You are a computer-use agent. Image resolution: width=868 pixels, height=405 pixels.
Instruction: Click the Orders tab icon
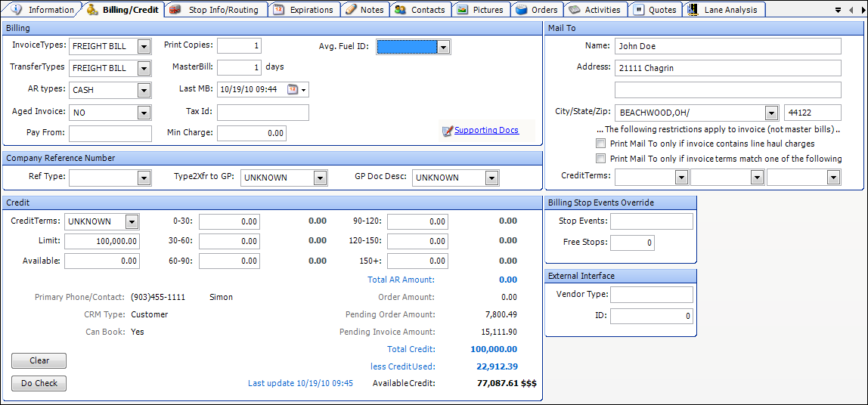(x=521, y=9)
